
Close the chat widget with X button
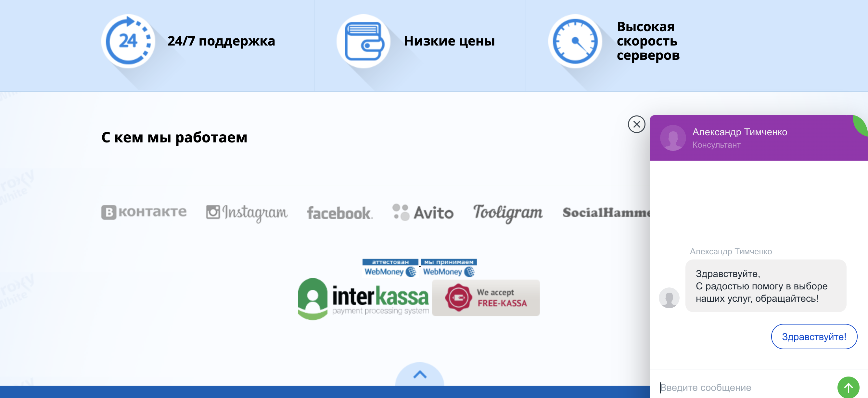636,124
